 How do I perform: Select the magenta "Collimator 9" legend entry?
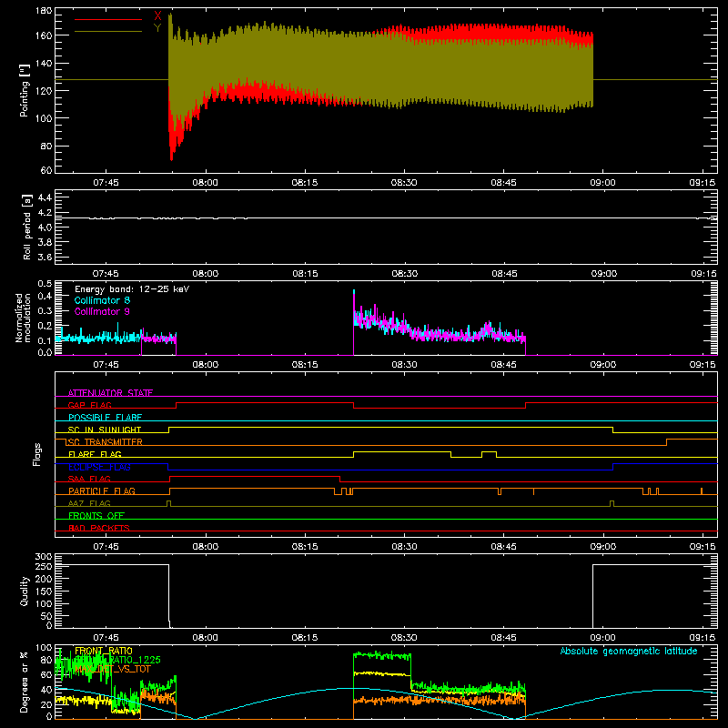click(102, 311)
